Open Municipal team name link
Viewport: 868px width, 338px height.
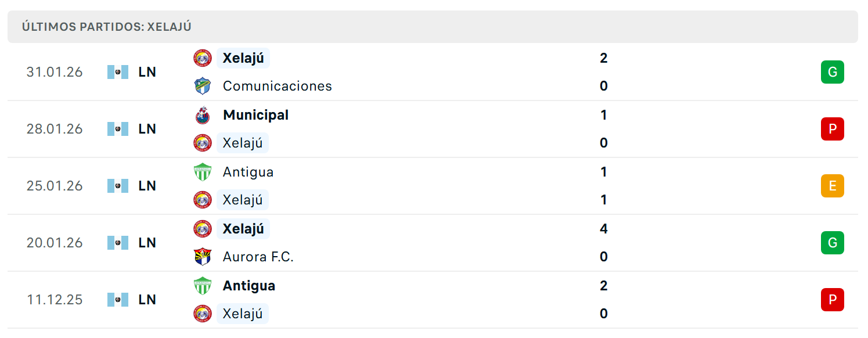tap(255, 115)
